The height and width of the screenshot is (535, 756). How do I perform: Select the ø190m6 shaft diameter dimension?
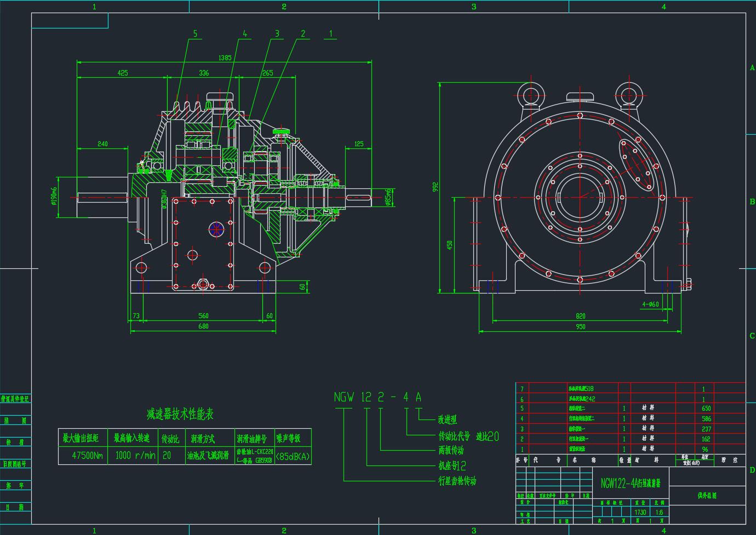click(54, 196)
